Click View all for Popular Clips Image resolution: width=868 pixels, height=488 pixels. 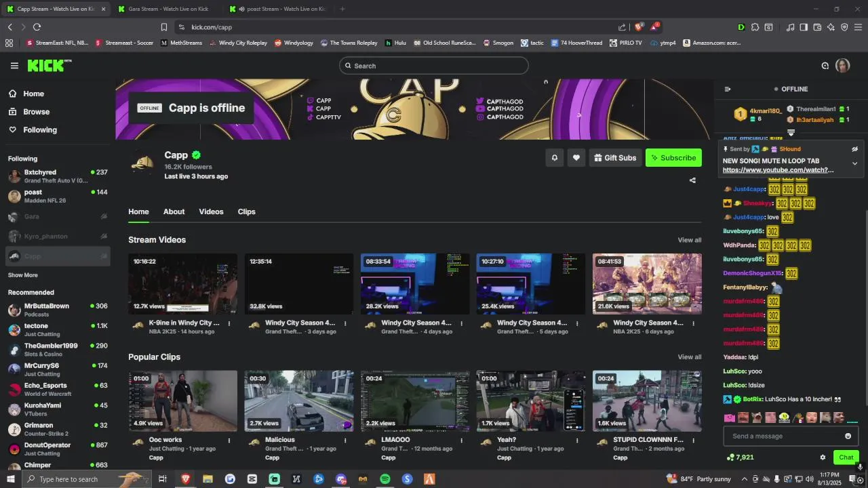pos(690,357)
